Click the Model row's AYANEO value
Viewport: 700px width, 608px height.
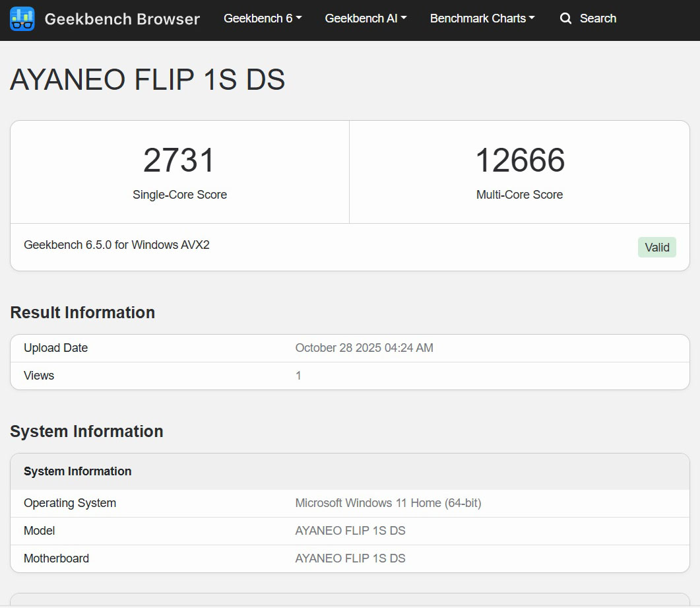[350, 531]
